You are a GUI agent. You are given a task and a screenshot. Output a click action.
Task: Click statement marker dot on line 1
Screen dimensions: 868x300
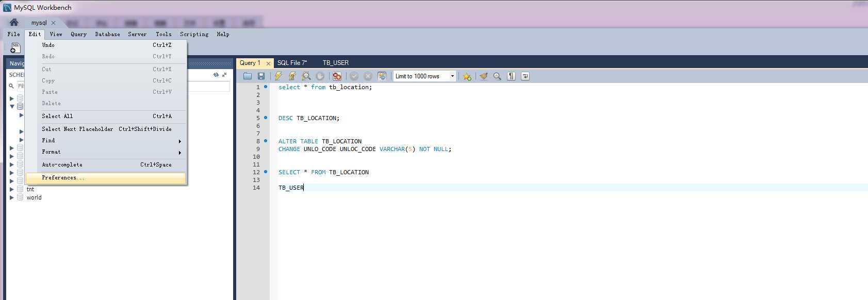(266, 87)
